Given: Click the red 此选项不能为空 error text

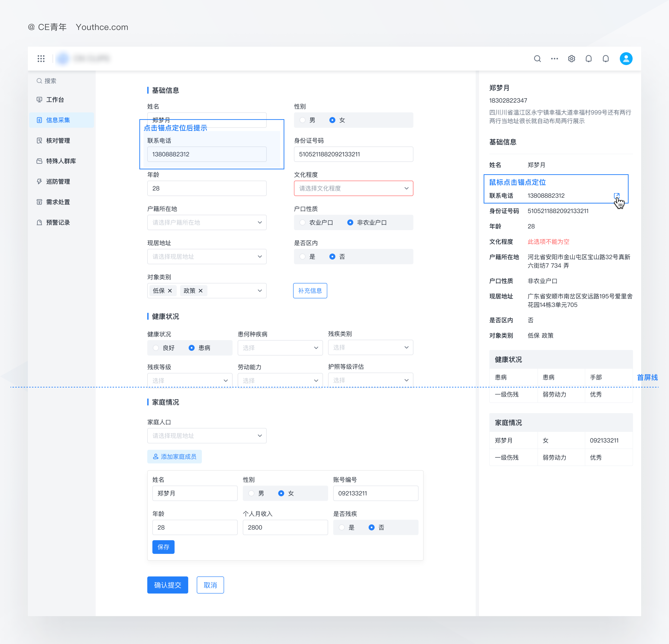Looking at the screenshot, I should click(x=548, y=242).
